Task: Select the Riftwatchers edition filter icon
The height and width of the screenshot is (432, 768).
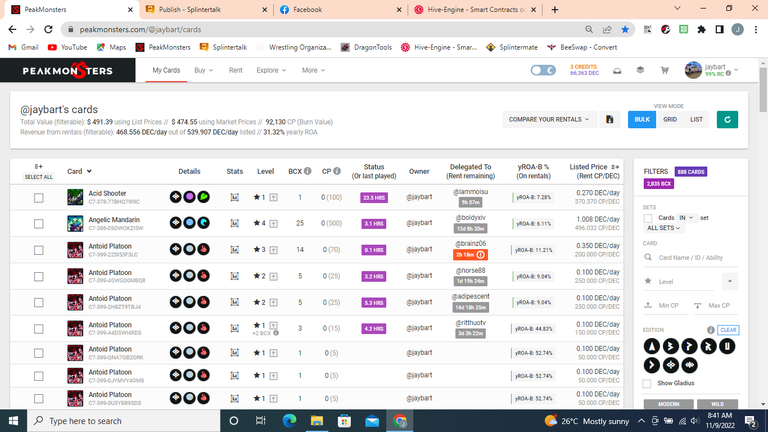Action: 689,365
